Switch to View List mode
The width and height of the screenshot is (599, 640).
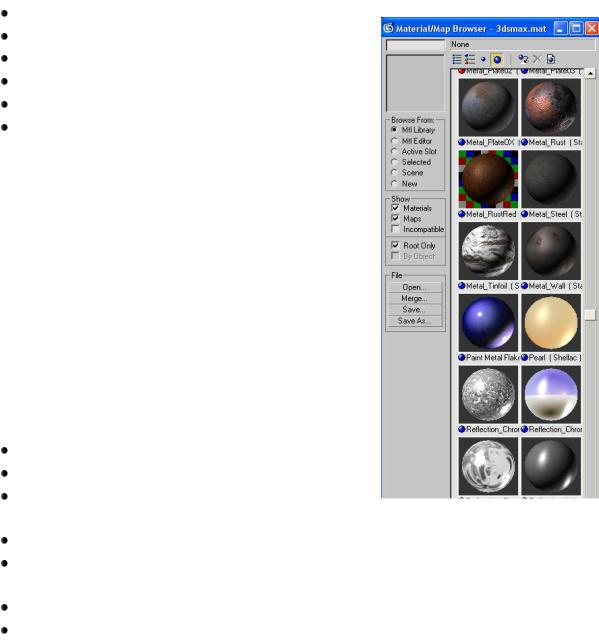point(457,60)
